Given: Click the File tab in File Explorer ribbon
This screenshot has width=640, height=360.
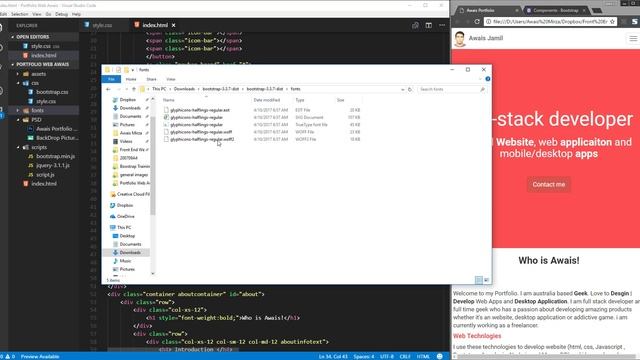Looking at the screenshot, I should coord(111,79).
